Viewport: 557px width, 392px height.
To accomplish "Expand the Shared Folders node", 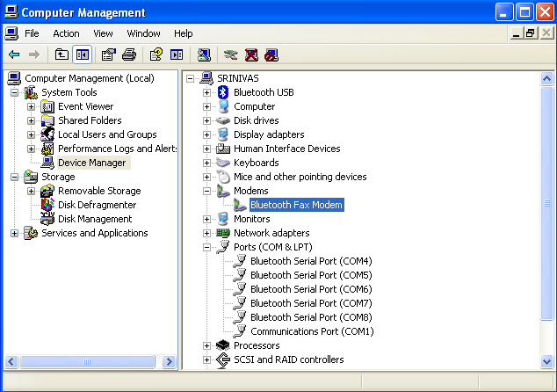I will [x=31, y=120].
